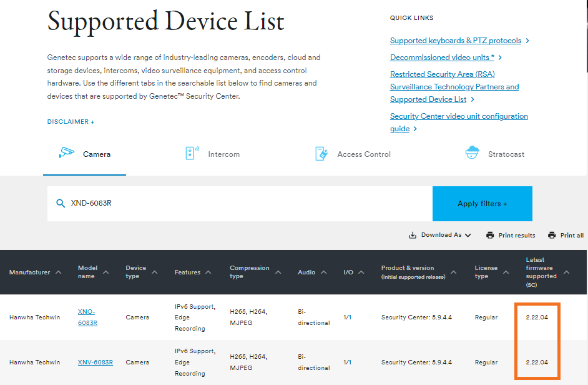The image size is (588, 385).
Task: Expand the Apply filters panel
Action: tap(483, 204)
